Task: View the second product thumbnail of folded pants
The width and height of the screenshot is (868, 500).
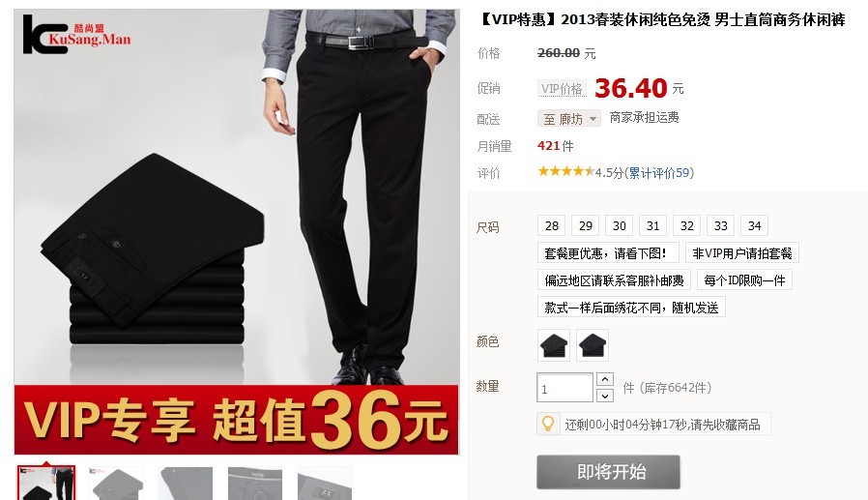Action: 116,484
